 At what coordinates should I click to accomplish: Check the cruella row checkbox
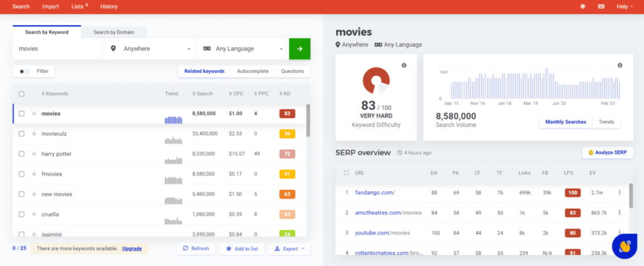[22, 214]
